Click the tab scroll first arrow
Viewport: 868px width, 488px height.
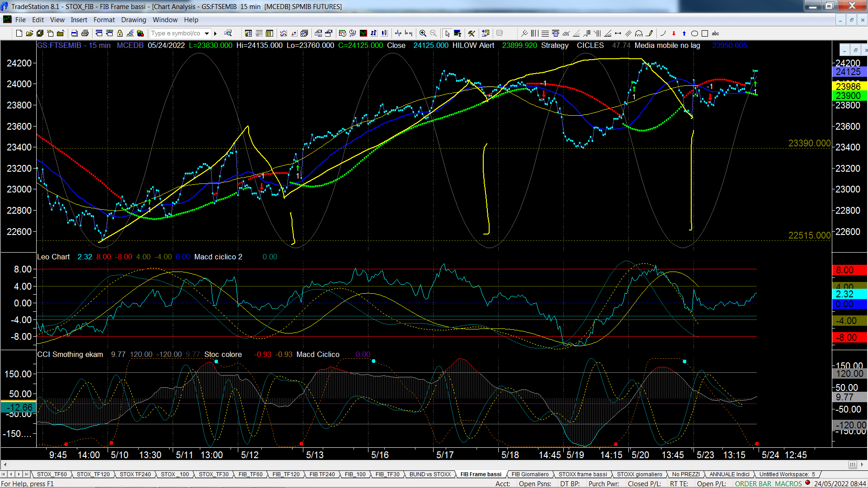click(4, 474)
